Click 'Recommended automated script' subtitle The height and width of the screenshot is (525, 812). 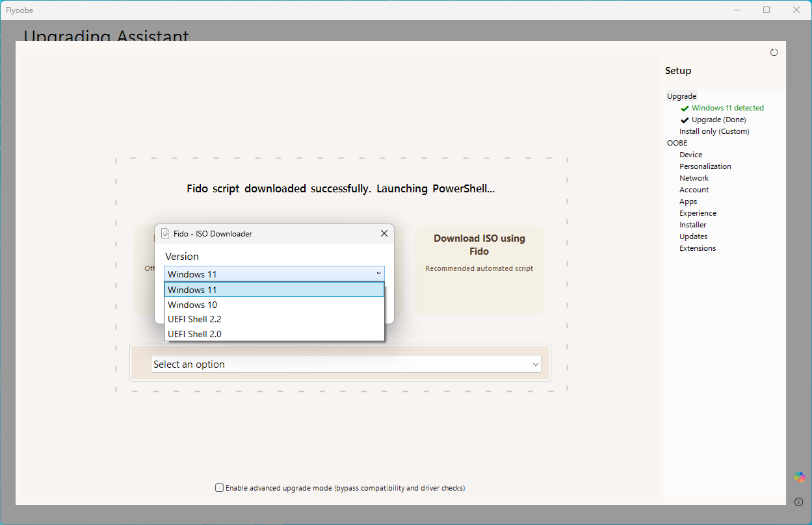[479, 268]
